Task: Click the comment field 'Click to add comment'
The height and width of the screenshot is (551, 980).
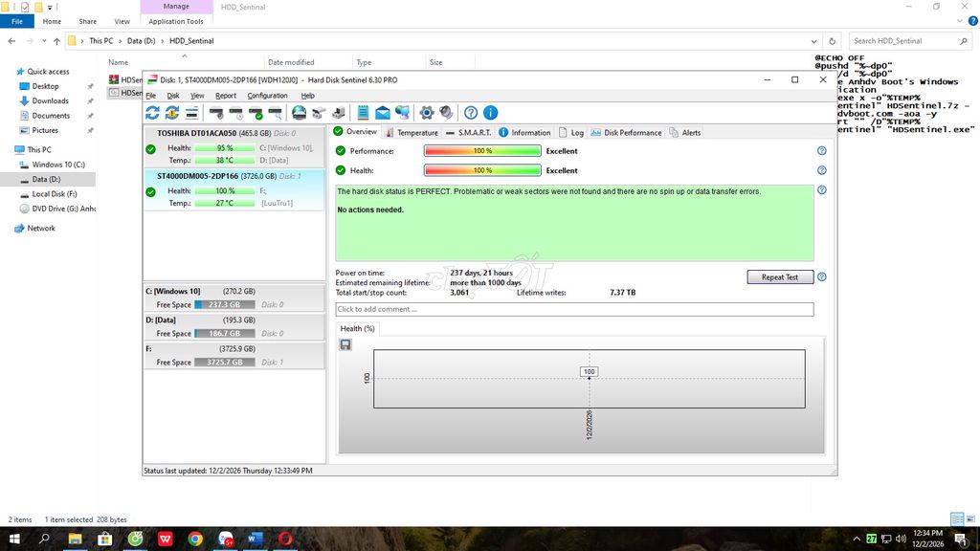Action: (x=574, y=309)
